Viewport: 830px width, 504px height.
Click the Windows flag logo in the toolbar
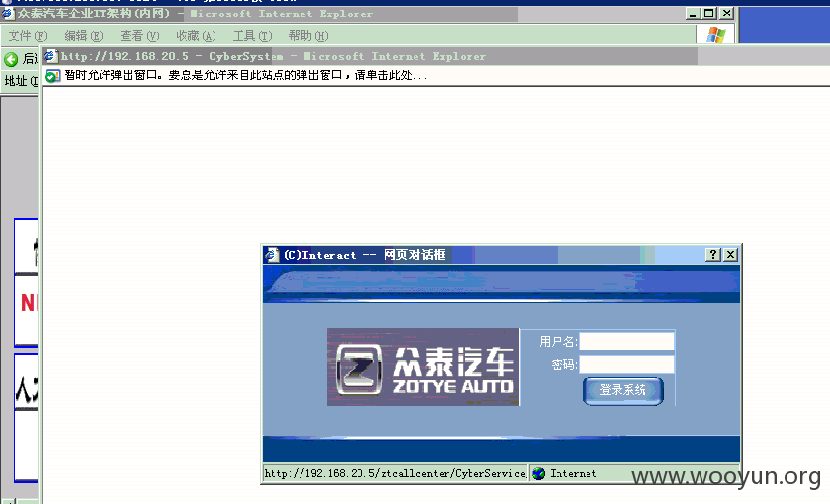pyautogui.click(x=716, y=36)
